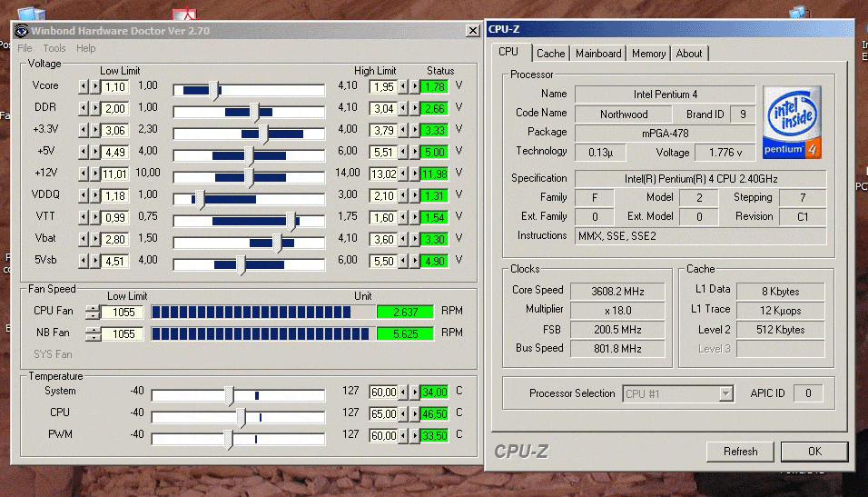Click the OK button in CPU-Z
The width and height of the screenshot is (868, 497).
[814, 451]
